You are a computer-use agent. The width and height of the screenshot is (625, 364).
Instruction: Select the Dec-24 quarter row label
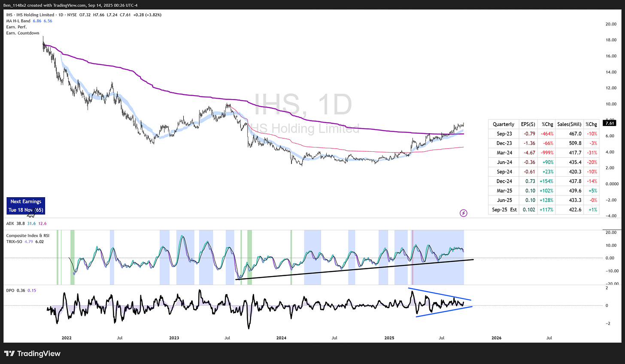click(x=504, y=181)
